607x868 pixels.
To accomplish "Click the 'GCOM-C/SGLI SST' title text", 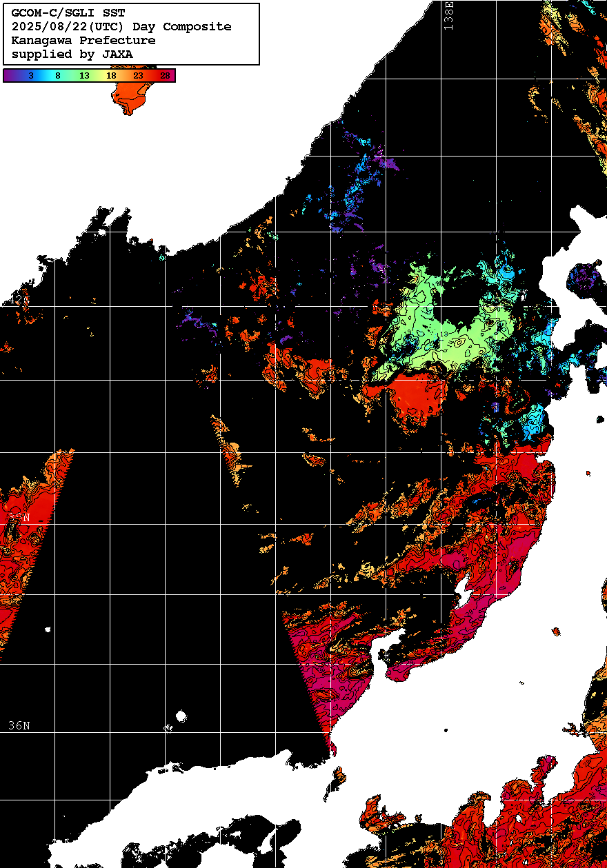I will (x=68, y=13).
